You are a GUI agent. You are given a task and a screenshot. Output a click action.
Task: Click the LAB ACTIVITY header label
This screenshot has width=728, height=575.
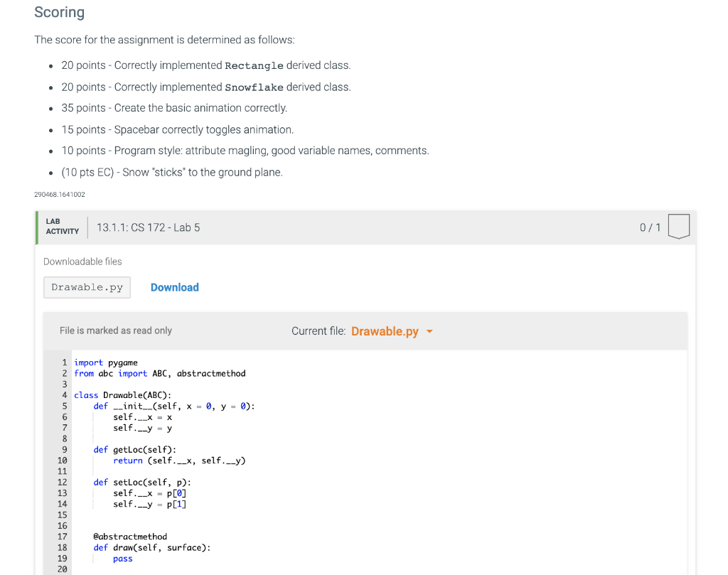pyautogui.click(x=62, y=226)
